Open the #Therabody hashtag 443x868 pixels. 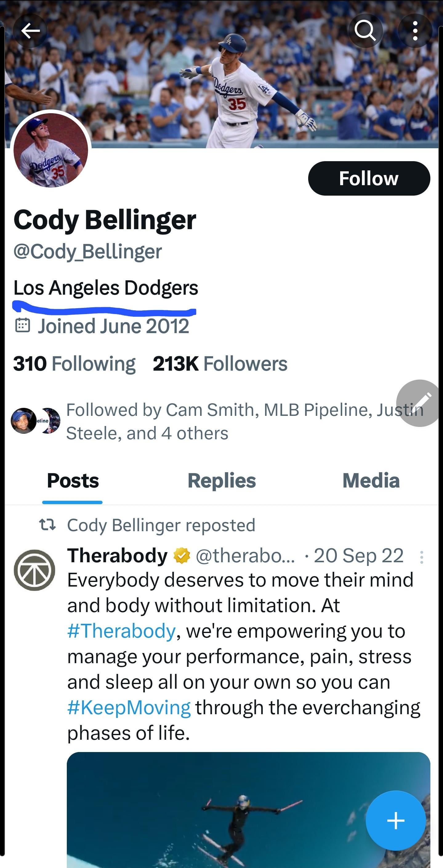click(x=121, y=631)
